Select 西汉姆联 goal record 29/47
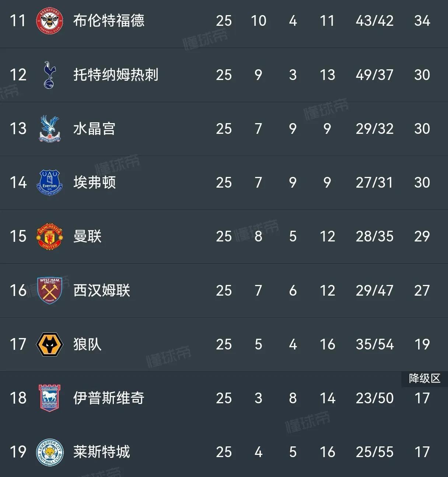Image resolution: width=448 pixels, height=477 pixels. click(374, 290)
